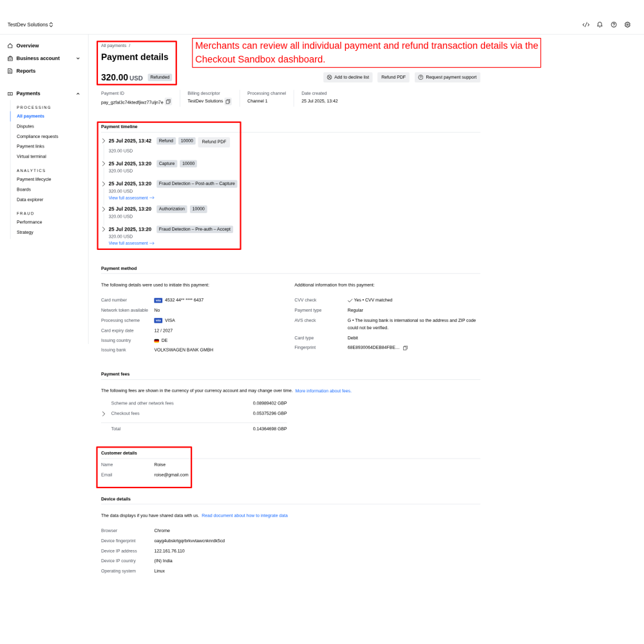Collapse the Payments sidebar section

[78, 93]
